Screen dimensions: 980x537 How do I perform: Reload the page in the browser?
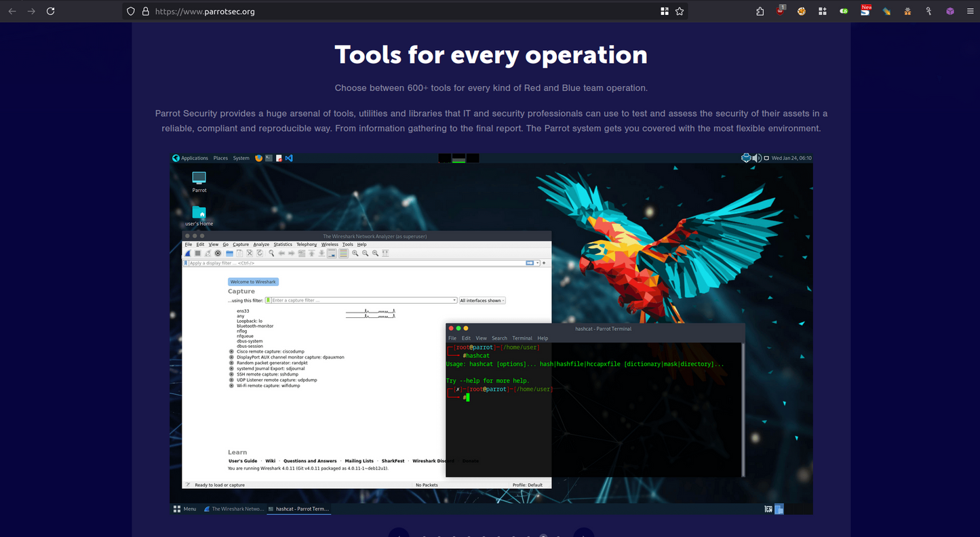click(50, 11)
